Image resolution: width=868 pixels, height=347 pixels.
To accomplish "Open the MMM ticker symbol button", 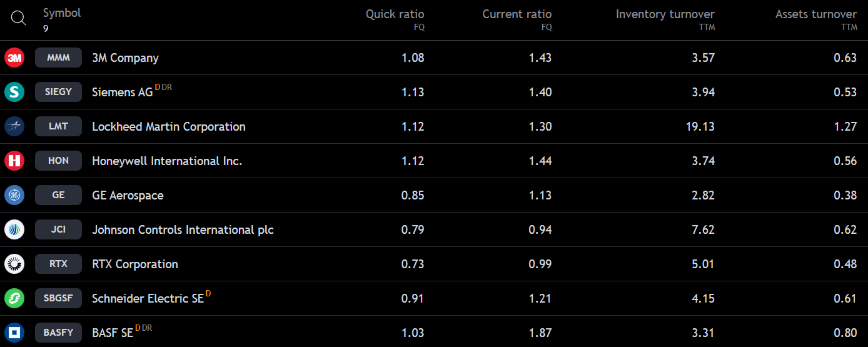I will tap(59, 58).
